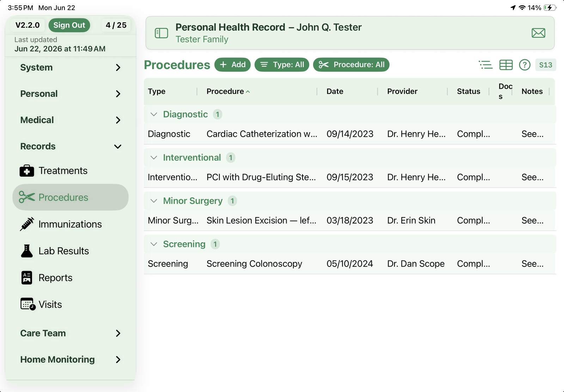
Task: Open the envelope mail icon
Action: pos(538,33)
